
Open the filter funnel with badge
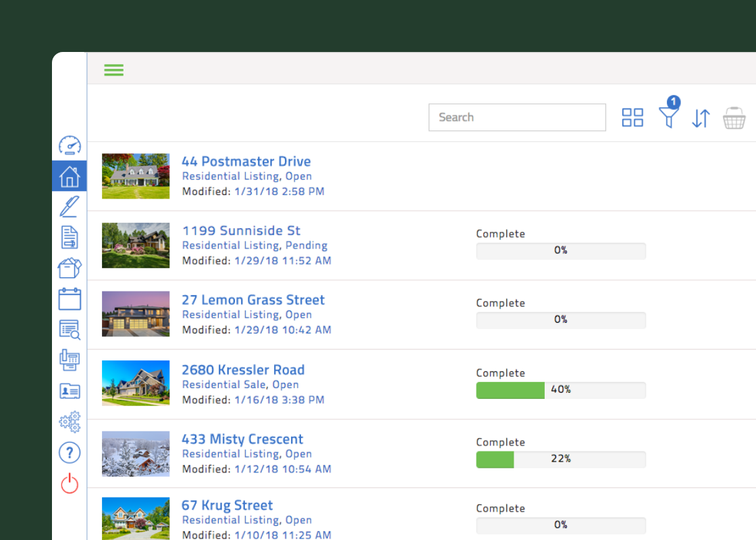coord(669,112)
